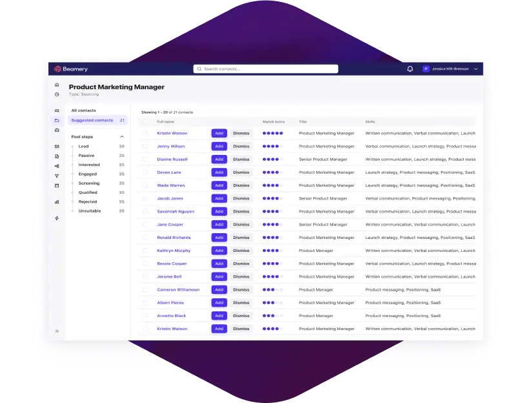This screenshot has height=403, width=532.
Task: Click the Search contacts input field
Action: coord(265,69)
